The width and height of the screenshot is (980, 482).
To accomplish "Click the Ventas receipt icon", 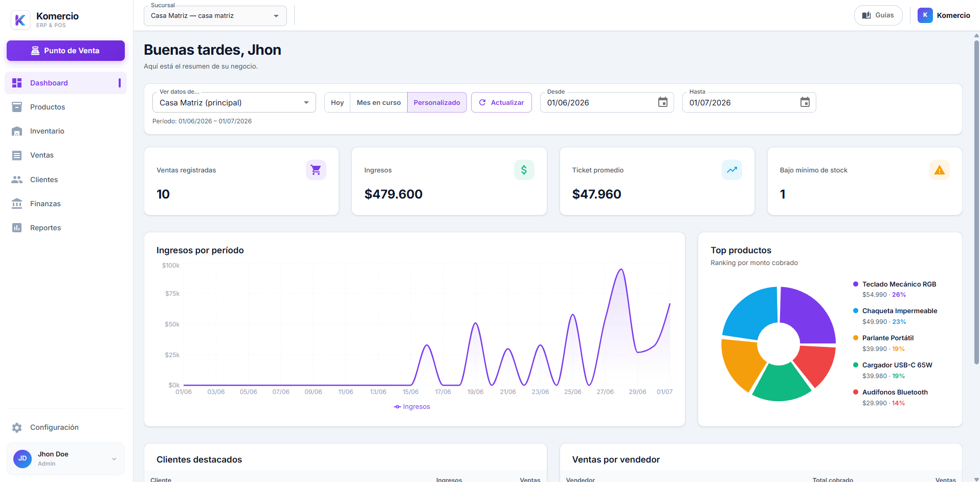I will pyautogui.click(x=17, y=155).
